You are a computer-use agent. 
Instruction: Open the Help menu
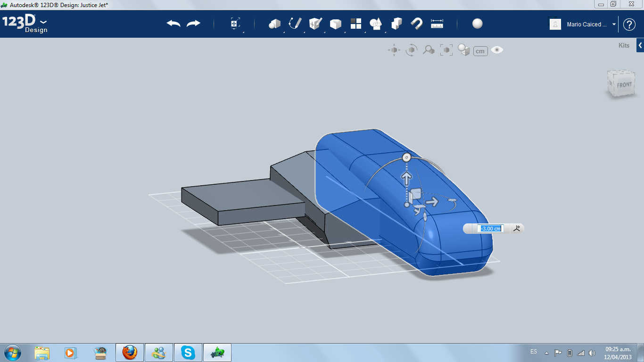pos(629,25)
